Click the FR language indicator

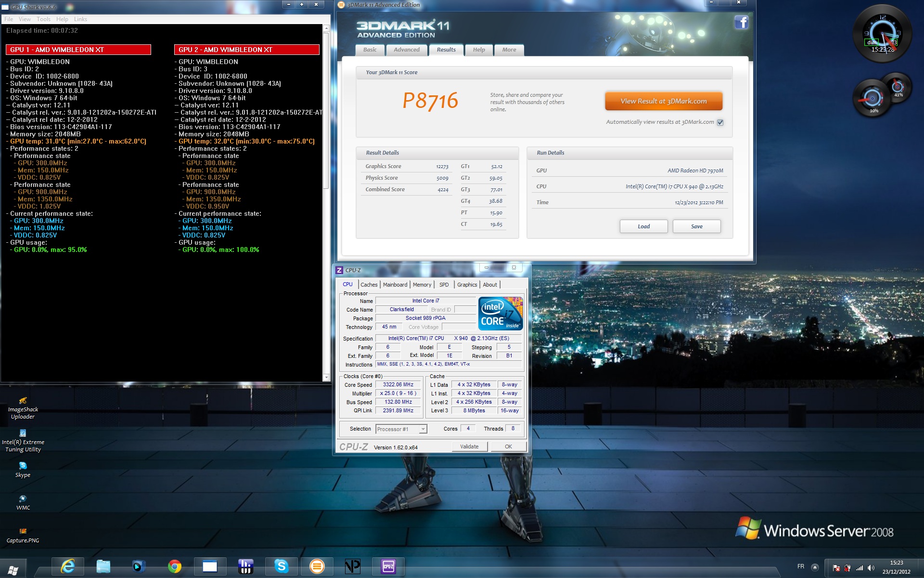[x=801, y=566]
